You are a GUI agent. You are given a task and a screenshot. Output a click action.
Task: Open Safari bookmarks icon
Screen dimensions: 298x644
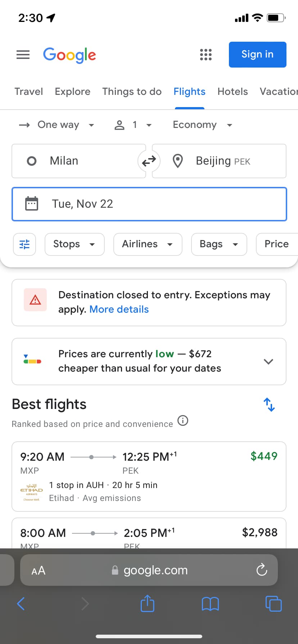[210, 604]
